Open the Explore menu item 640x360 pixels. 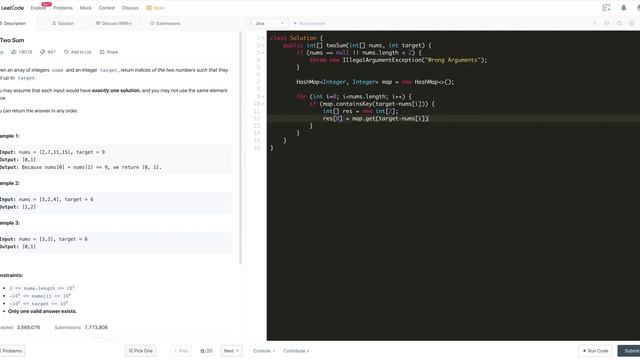[38, 8]
